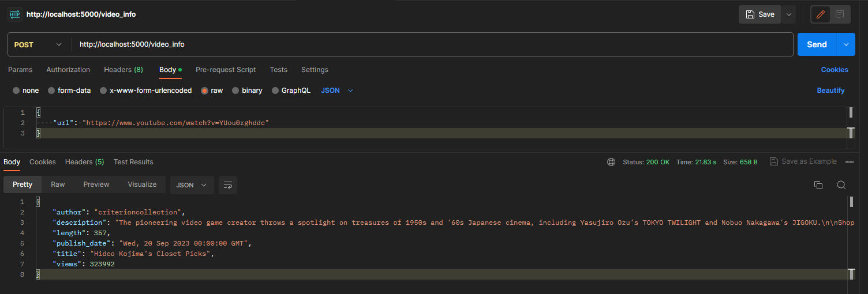This screenshot has height=294, width=868.
Task: Click the "publish_date" line in response
Action: coord(152,243)
